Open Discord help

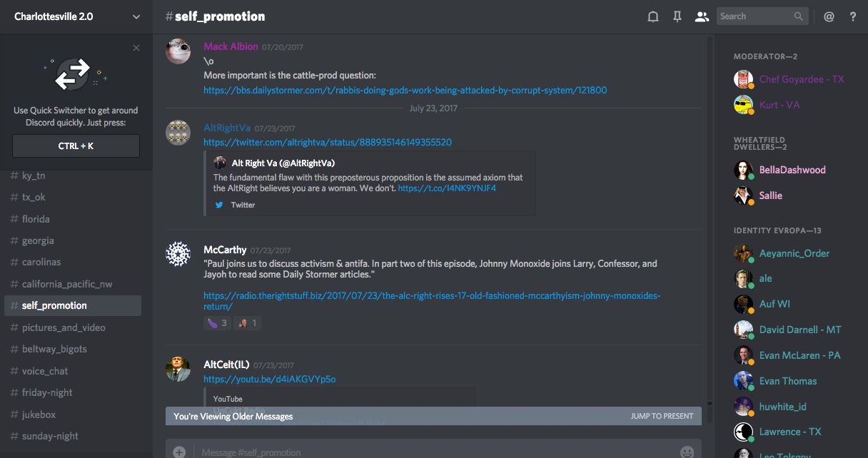pos(853,16)
